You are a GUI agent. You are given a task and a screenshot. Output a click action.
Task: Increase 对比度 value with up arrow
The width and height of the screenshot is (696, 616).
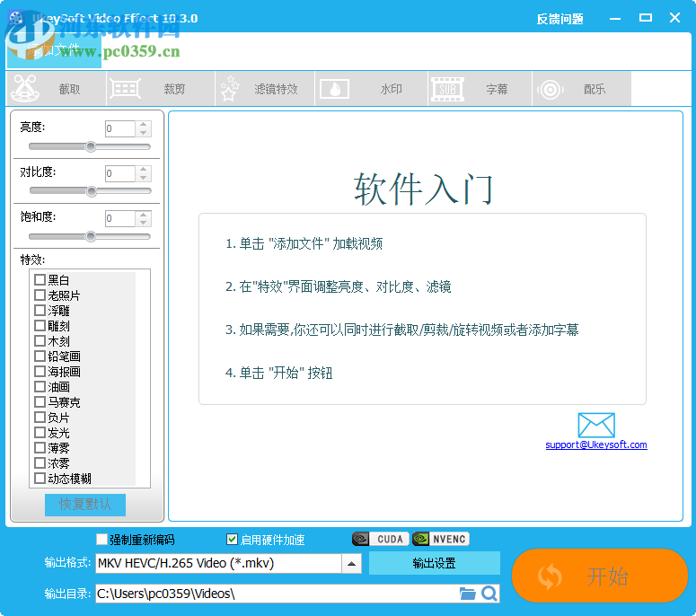coord(144,169)
